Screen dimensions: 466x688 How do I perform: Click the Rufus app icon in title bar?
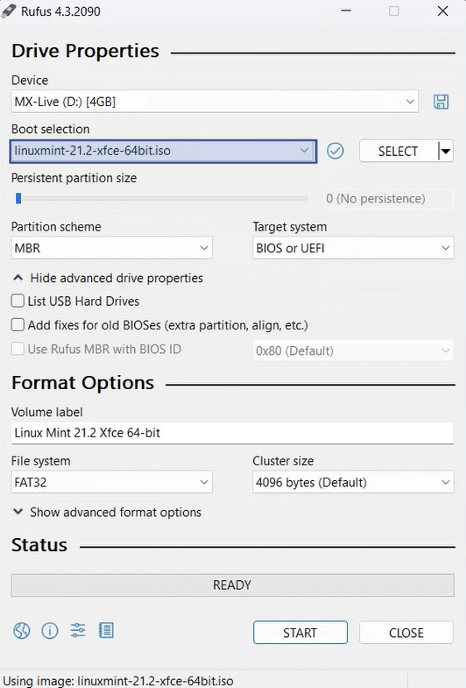(x=9, y=11)
